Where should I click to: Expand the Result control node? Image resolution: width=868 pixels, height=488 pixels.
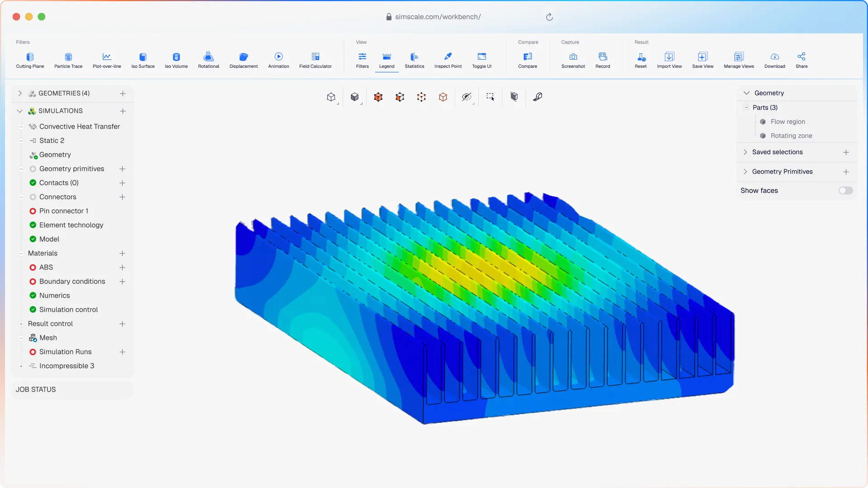pyautogui.click(x=21, y=324)
